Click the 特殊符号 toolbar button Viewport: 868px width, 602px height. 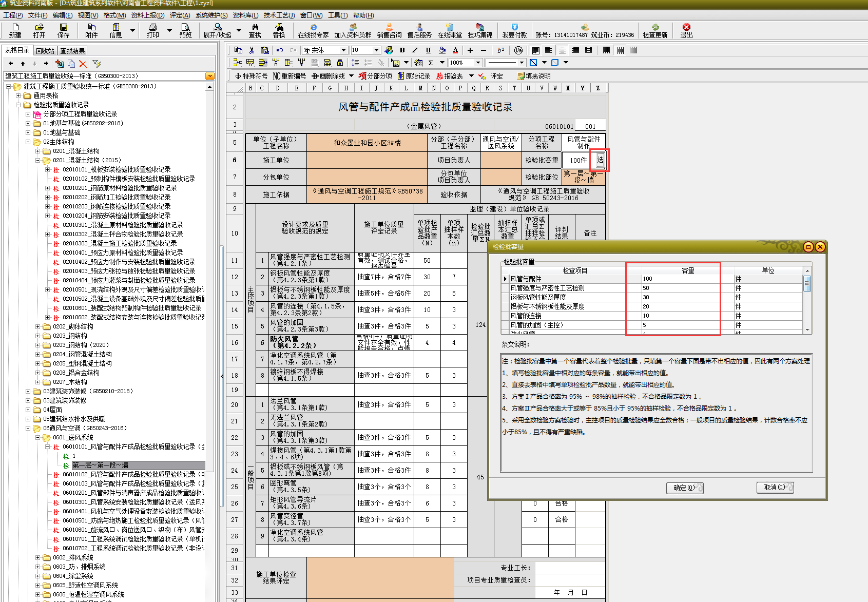tap(251, 76)
